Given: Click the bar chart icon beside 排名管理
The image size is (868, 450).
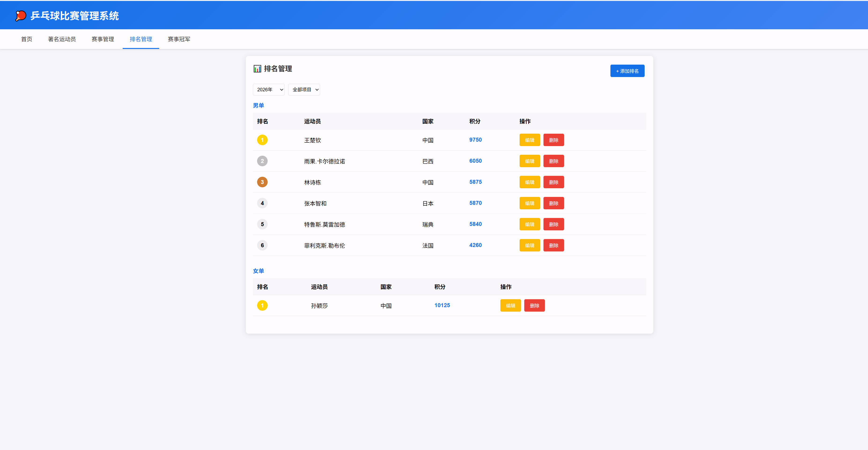Looking at the screenshot, I should (x=257, y=69).
